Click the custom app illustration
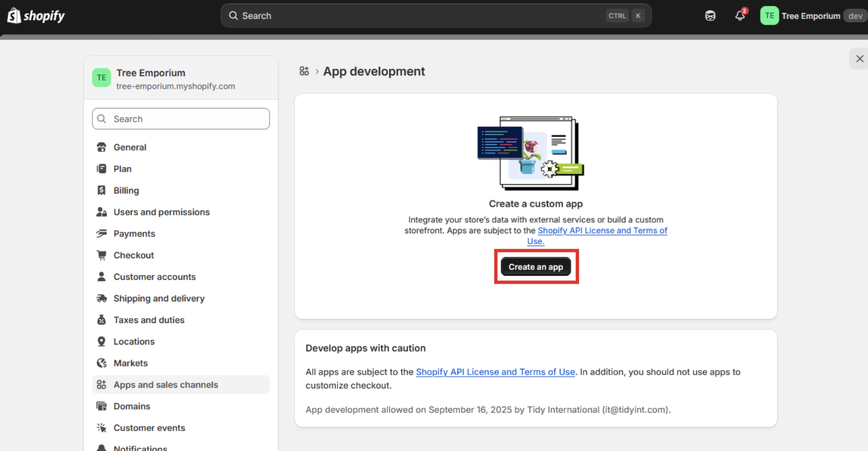The height and width of the screenshot is (451, 868). pos(530,153)
